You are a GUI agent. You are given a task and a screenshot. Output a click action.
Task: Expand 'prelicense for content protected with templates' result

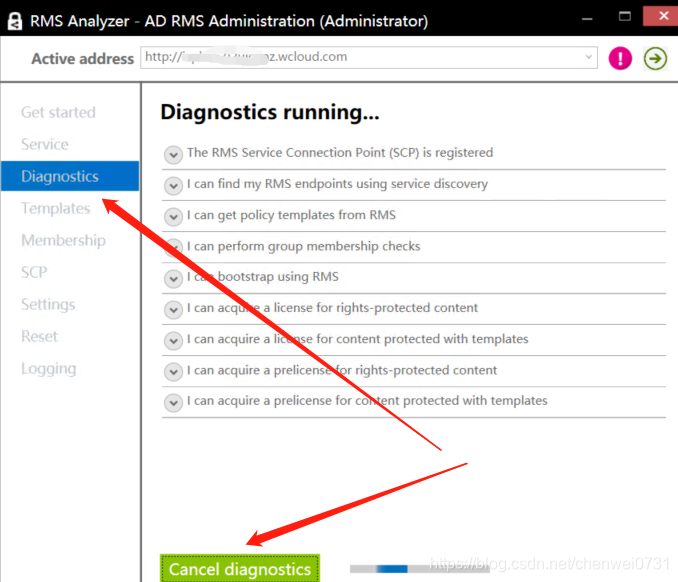[173, 403]
